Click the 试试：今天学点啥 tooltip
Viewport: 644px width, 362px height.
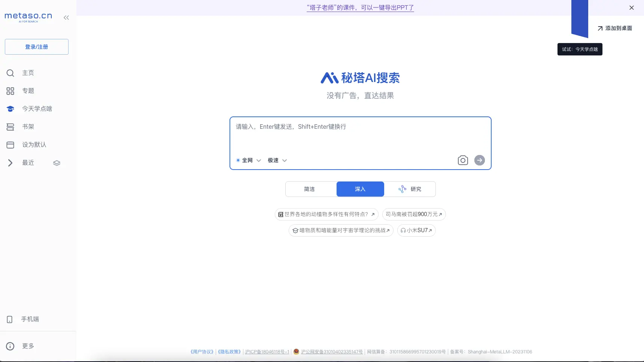point(580,49)
